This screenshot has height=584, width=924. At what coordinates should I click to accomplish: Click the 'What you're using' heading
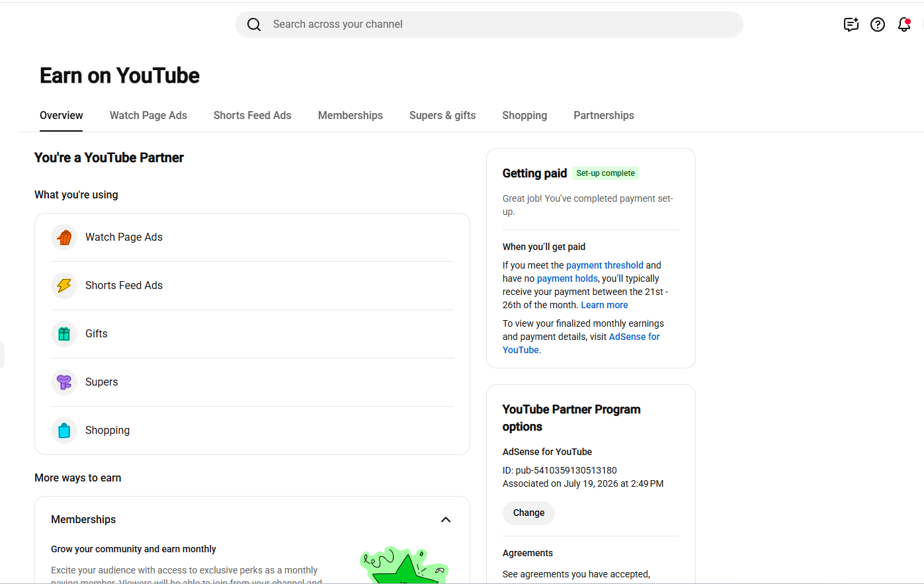point(76,194)
